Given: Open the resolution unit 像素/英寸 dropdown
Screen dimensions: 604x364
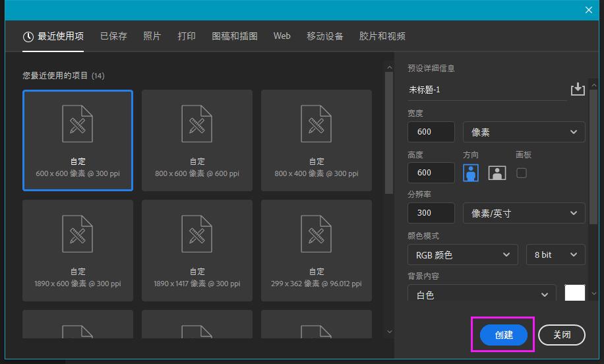Looking at the screenshot, I should (x=524, y=213).
